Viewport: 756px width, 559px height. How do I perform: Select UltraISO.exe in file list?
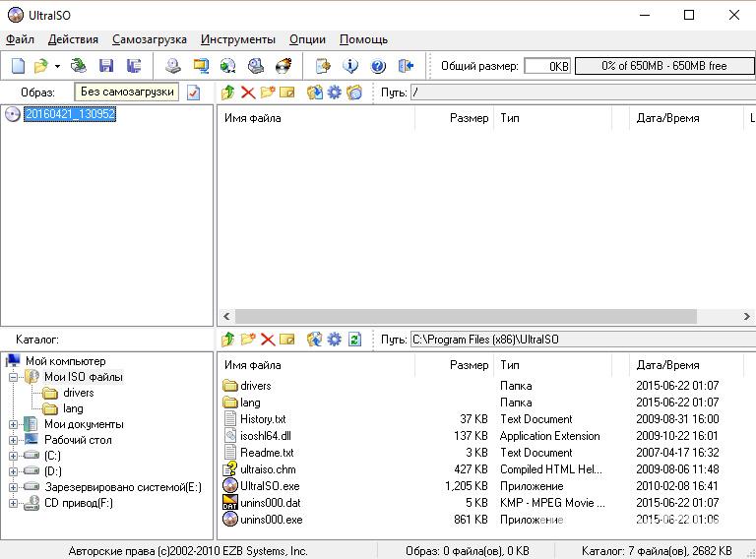[270, 486]
